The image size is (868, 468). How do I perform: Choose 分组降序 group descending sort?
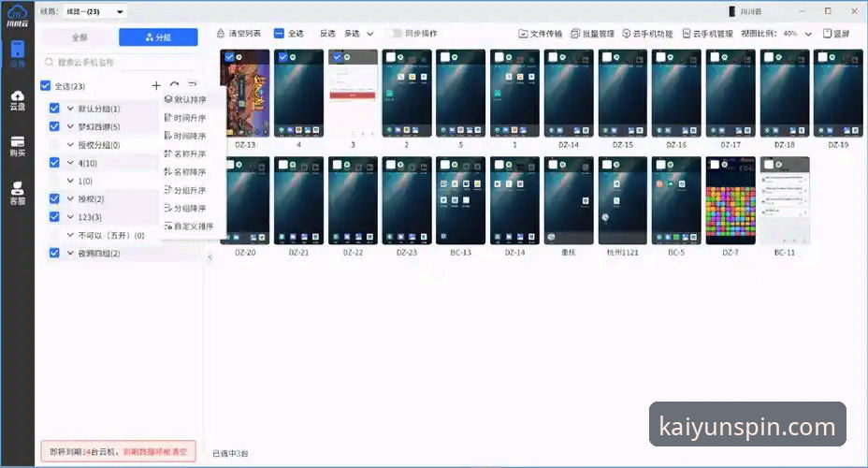[192, 208]
